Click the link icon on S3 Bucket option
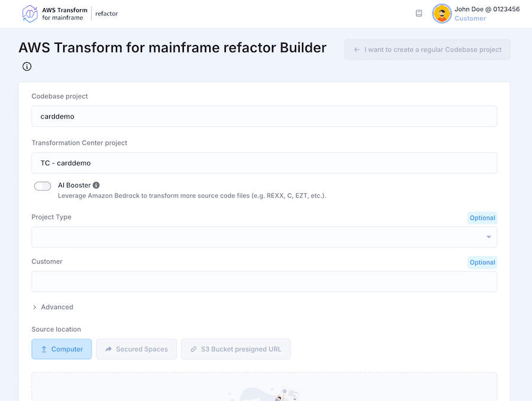This screenshot has height=401, width=532. [x=193, y=349]
